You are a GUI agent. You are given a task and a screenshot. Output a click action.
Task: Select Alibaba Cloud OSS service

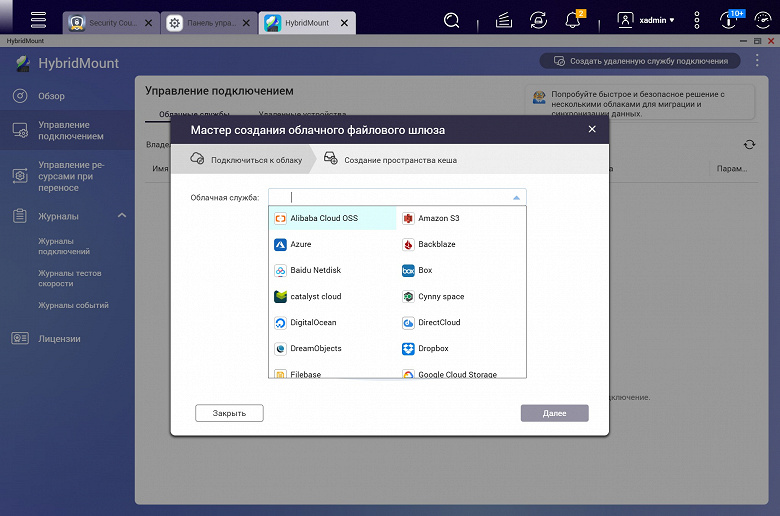point(332,218)
